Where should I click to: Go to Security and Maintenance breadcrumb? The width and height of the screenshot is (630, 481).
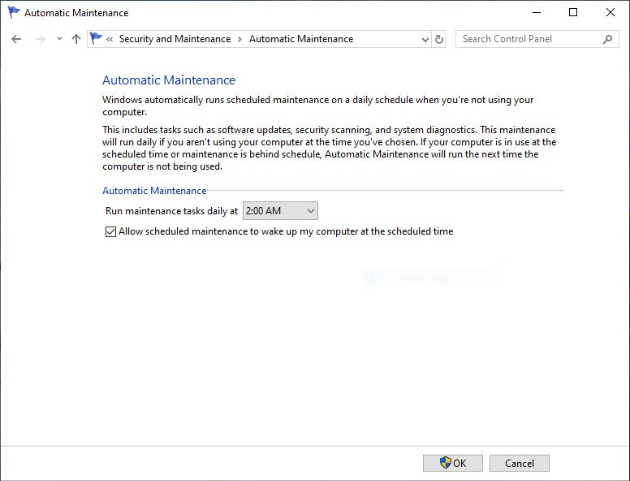(174, 39)
